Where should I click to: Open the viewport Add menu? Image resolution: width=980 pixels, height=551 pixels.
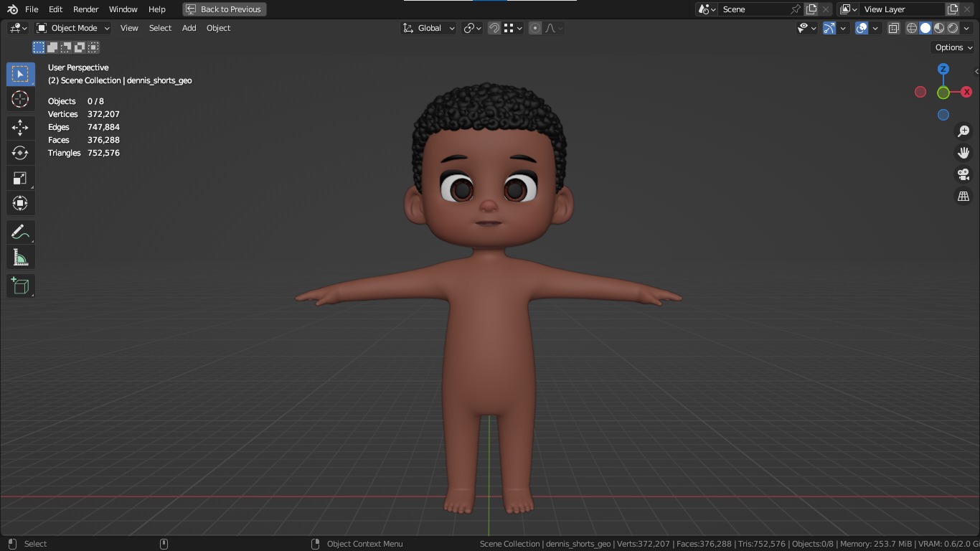point(189,28)
